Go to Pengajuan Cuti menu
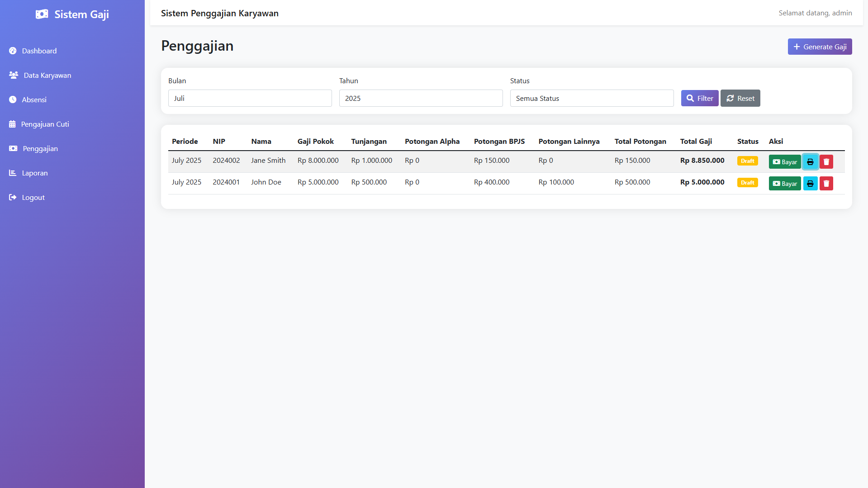868x488 pixels. tap(45, 124)
